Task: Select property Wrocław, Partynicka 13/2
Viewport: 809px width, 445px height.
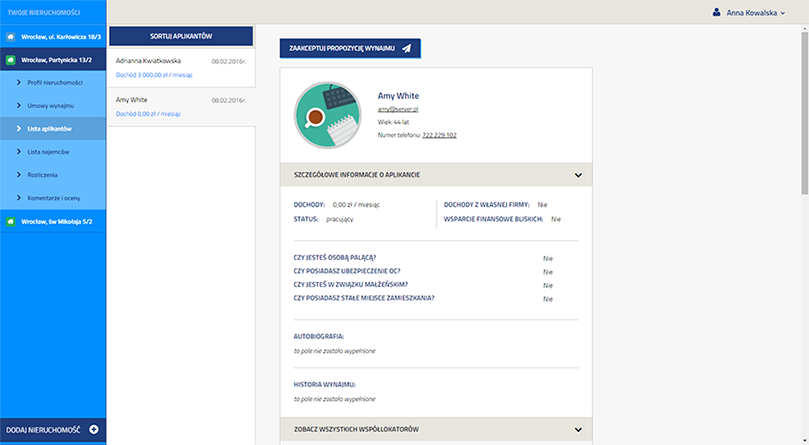Action: coord(53,60)
